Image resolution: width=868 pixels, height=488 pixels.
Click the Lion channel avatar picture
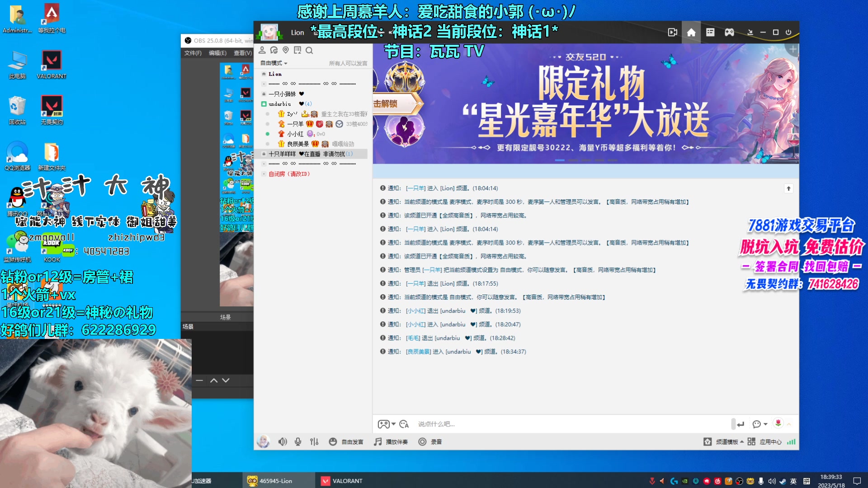pyautogui.click(x=269, y=33)
